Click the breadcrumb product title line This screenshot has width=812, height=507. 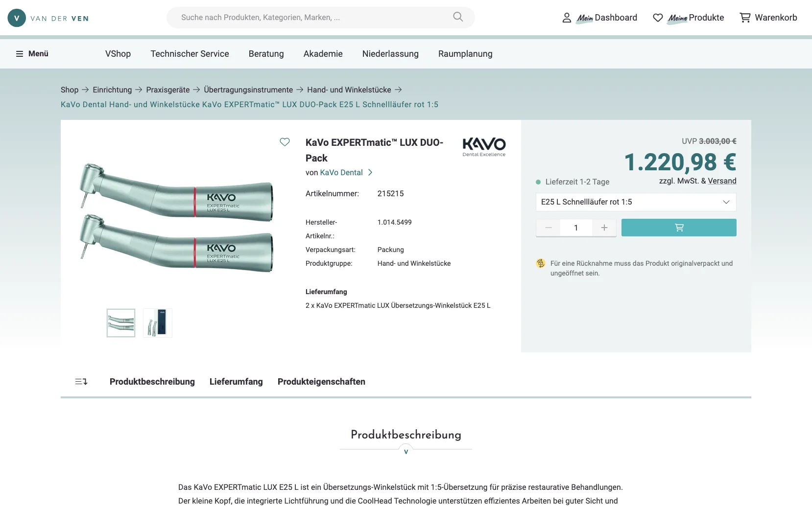[x=249, y=104]
